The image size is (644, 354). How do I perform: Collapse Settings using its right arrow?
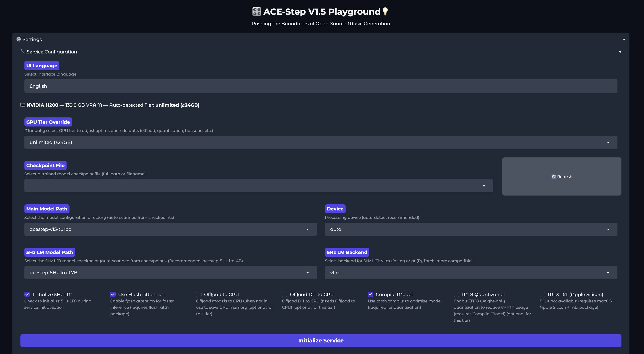pos(624,40)
